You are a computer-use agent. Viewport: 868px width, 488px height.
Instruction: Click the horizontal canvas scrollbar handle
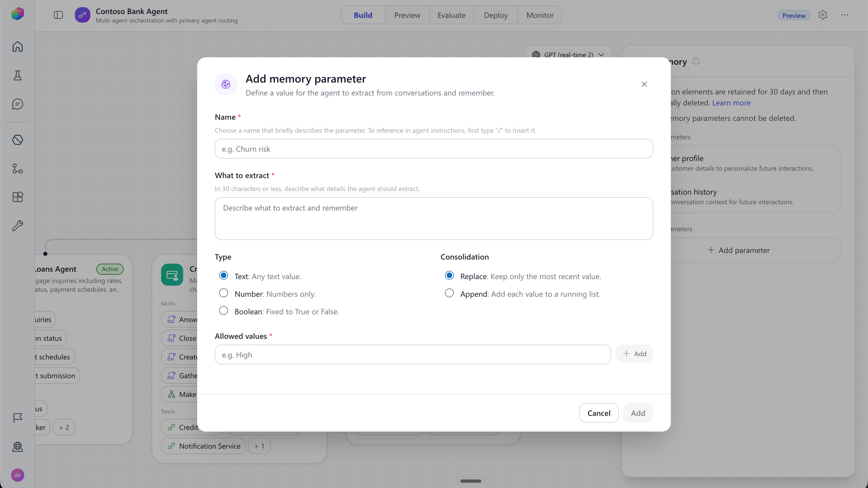click(x=471, y=481)
